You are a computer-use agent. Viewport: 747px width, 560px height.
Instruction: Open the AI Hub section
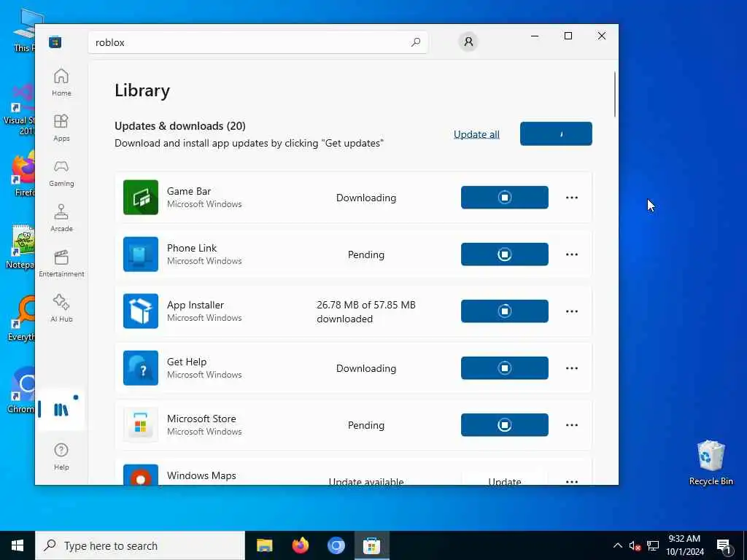(x=61, y=308)
